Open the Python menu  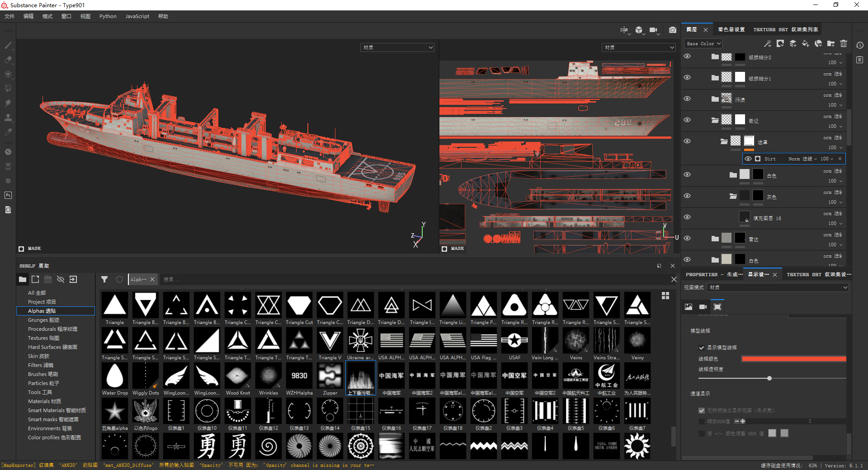108,16
